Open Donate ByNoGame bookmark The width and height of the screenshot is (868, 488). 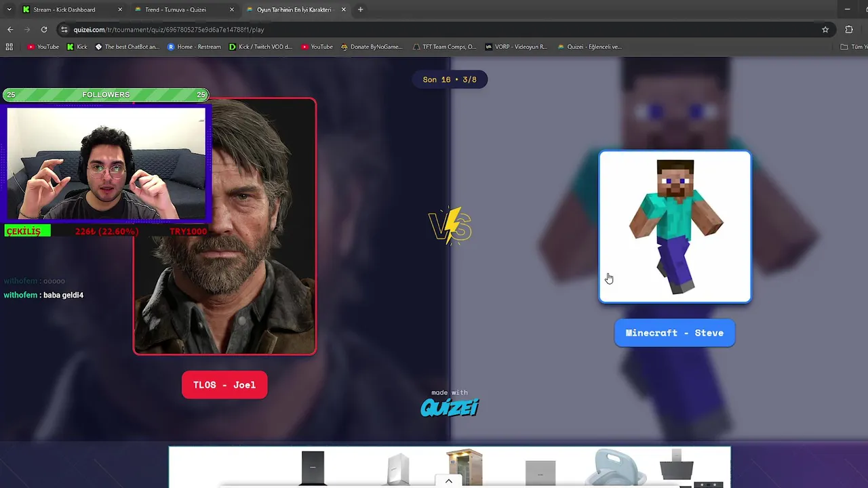(372, 47)
